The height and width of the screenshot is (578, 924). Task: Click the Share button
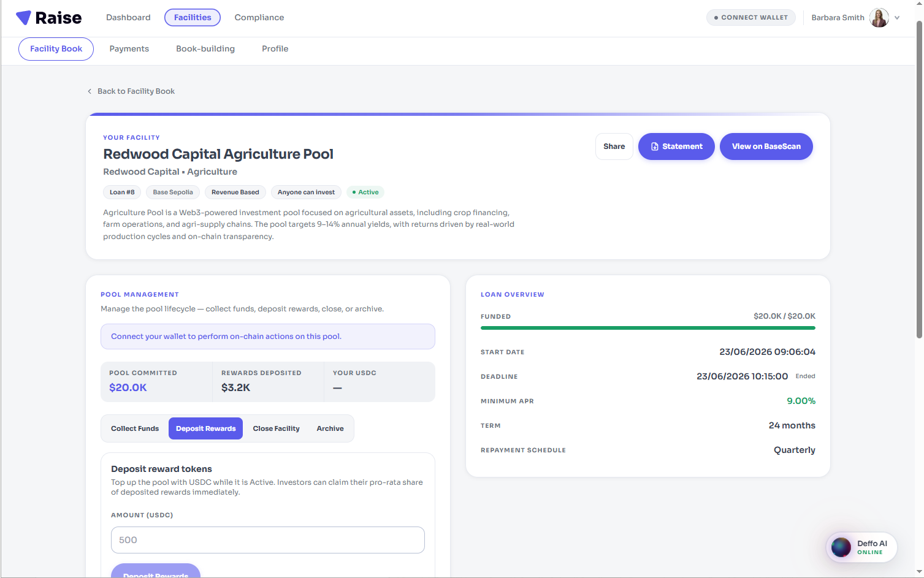pyautogui.click(x=614, y=146)
